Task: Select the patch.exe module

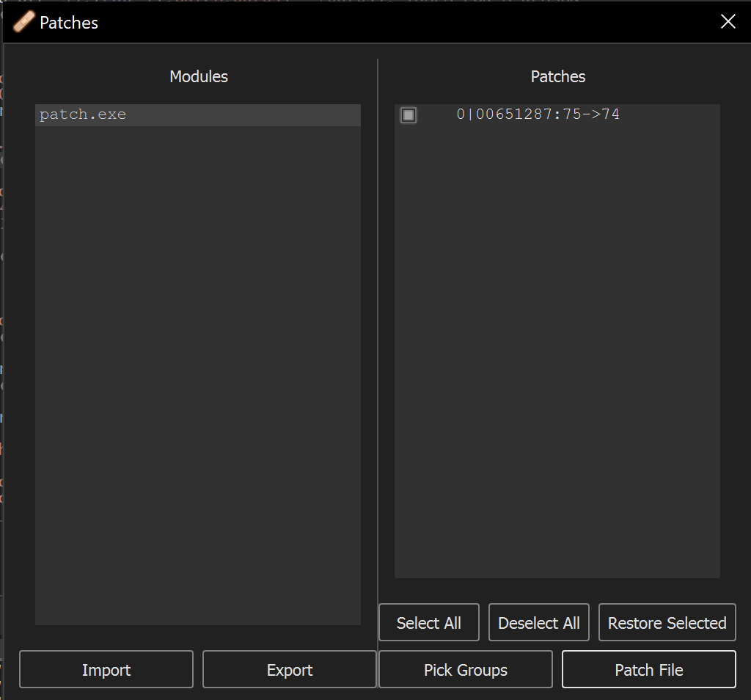Action: pyautogui.click(x=198, y=115)
